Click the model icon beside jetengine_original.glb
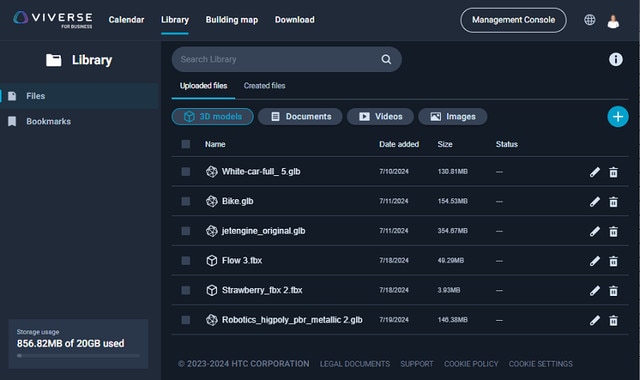This screenshot has height=380, width=640. click(x=211, y=231)
